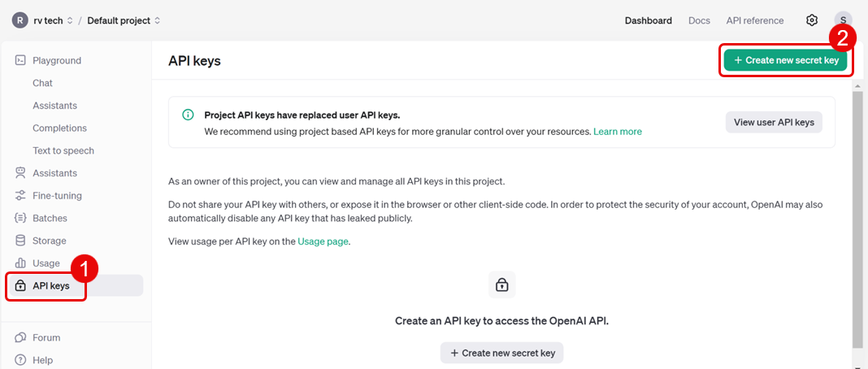Click the Playground terminal icon in sidebar
This screenshot has width=868, height=369.
[20, 60]
